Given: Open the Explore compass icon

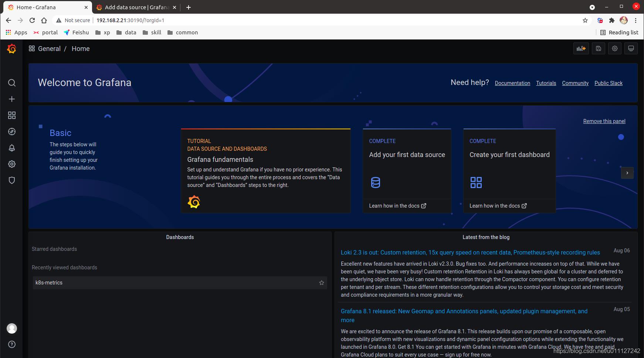Looking at the screenshot, I should [12, 132].
